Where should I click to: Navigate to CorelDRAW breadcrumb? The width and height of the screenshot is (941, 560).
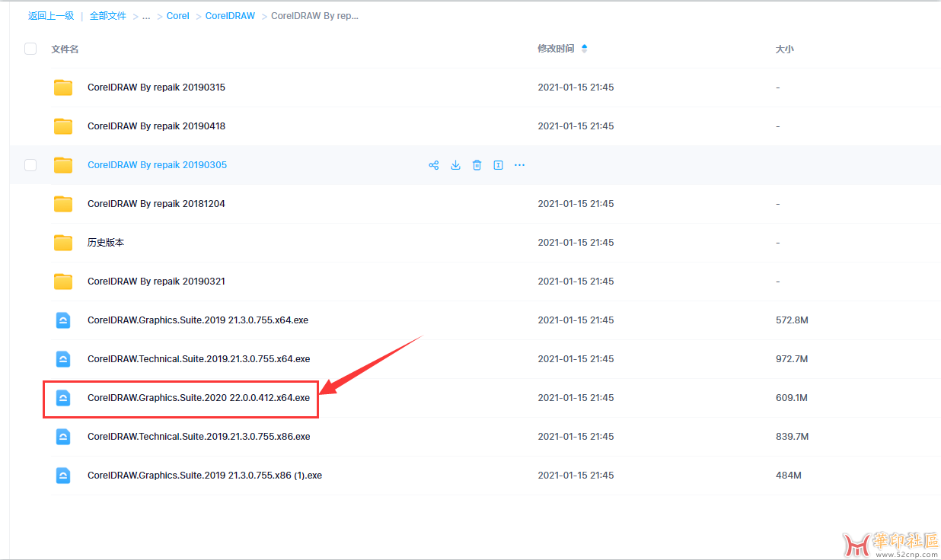pos(230,16)
